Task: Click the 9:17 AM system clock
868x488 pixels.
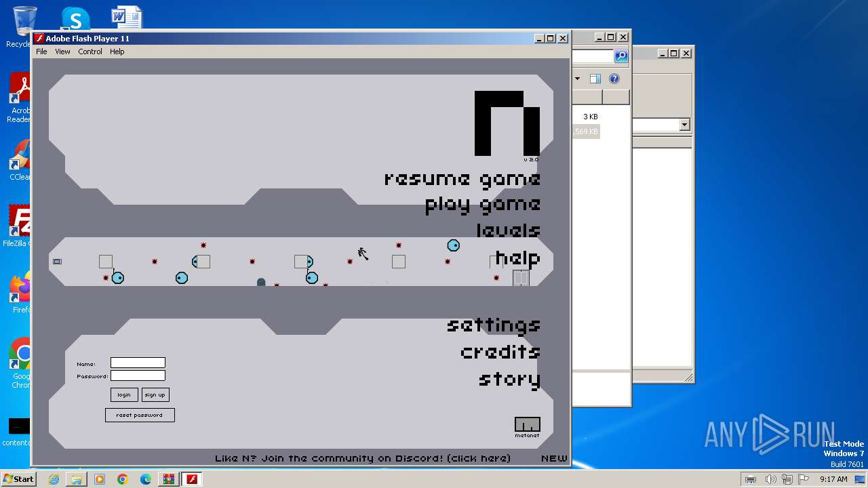Action: [833, 479]
